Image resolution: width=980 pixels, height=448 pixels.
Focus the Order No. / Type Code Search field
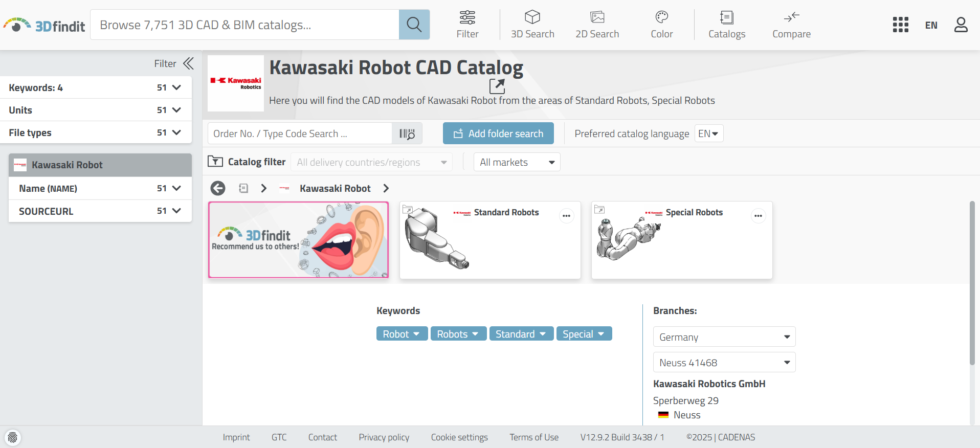coord(300,133)
